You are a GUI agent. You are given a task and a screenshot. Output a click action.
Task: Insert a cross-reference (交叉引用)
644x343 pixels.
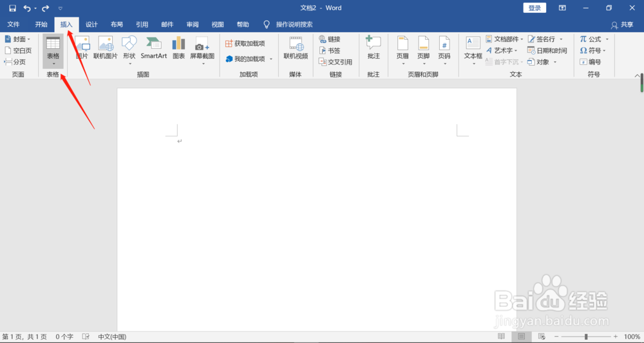(336, 62)
